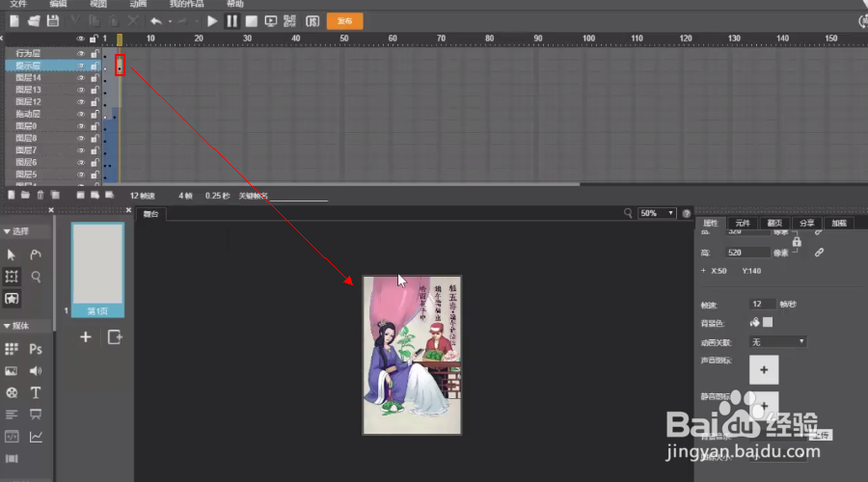Import a Ps Photoshop file

coord(36,349)
